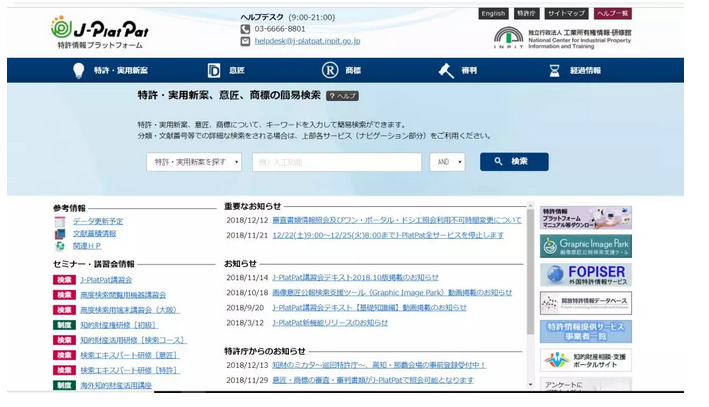Click the 特許情報提供サービス事業者一覧 banner
709x407 pixels.
click(586, 331)
